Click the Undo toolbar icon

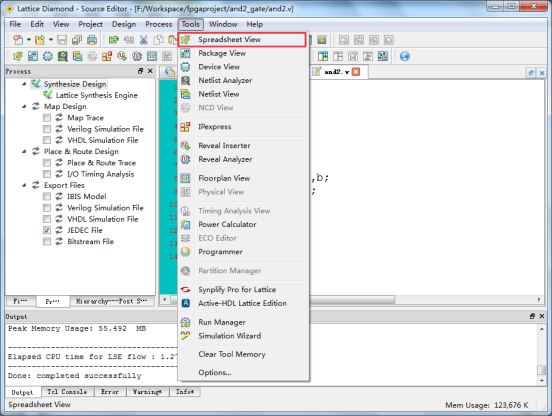tap(113, 40)
